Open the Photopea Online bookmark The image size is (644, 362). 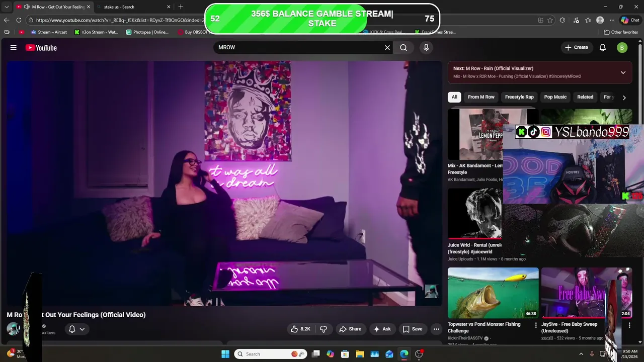[147, 32]
